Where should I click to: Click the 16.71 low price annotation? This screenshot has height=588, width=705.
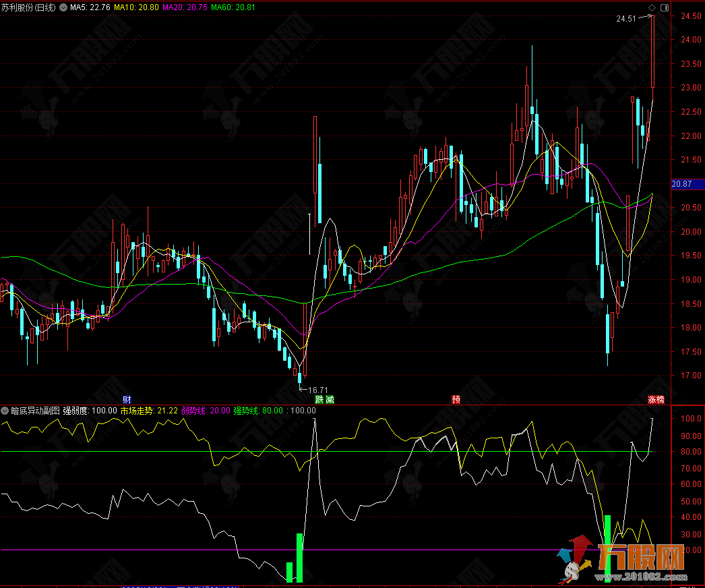tap(316, 390)
